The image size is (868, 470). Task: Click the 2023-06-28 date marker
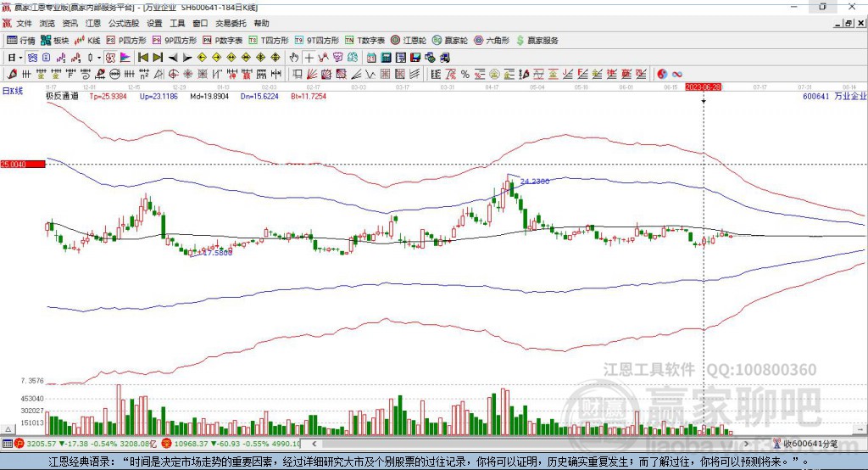pos(703,87)
